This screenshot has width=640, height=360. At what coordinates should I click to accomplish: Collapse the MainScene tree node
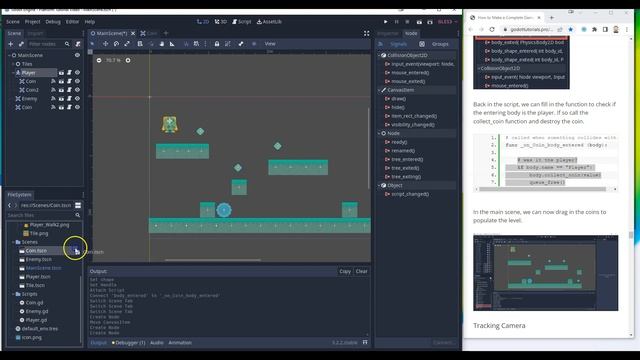click(9, 55)
